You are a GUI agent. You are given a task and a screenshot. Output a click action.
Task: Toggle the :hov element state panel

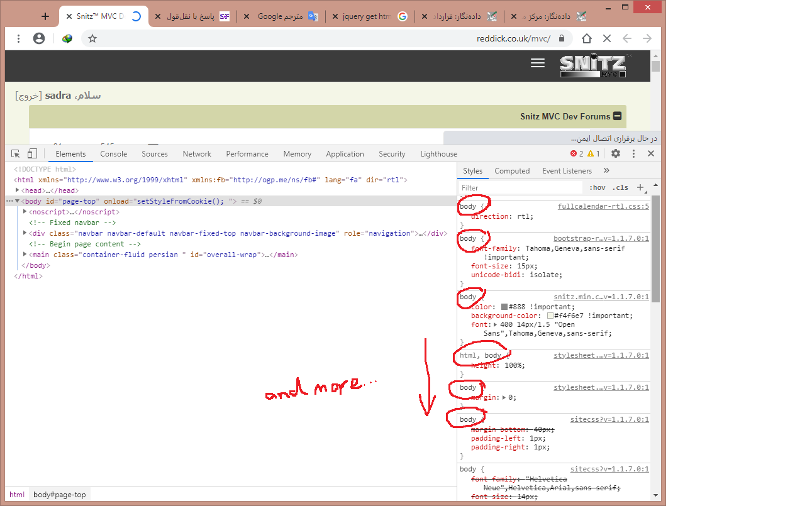597,187
